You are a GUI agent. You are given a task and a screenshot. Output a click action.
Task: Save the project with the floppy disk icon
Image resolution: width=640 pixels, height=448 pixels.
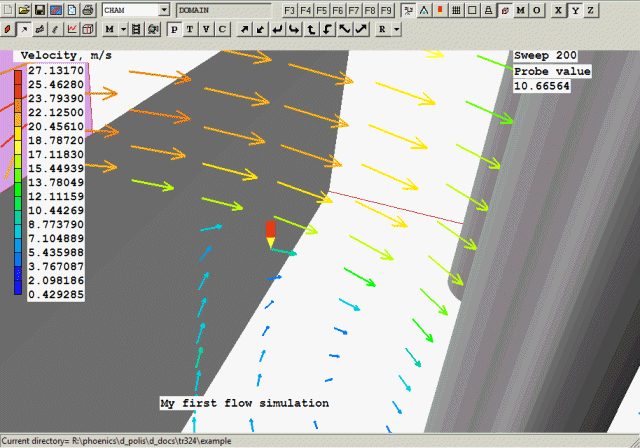pyautogui.click(x=39, y=9)
